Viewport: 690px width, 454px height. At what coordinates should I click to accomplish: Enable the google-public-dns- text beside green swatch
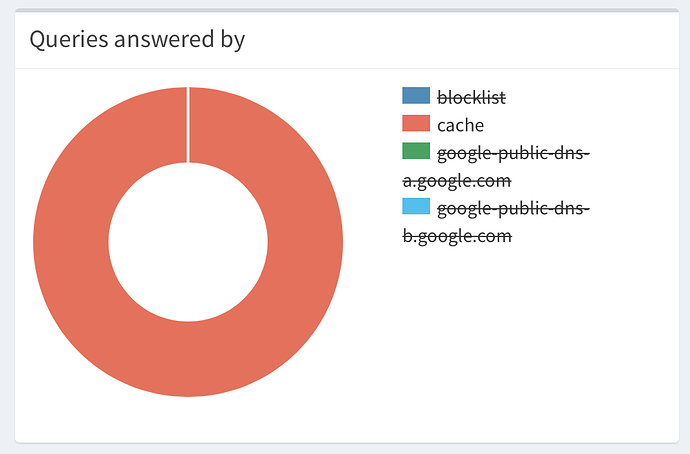coord(514,153)
